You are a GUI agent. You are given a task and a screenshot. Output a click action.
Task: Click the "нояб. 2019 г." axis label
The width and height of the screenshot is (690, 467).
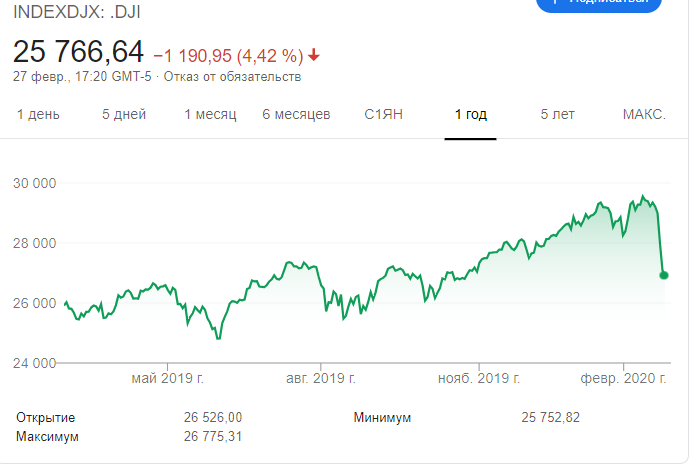click(x=479, y=378)
